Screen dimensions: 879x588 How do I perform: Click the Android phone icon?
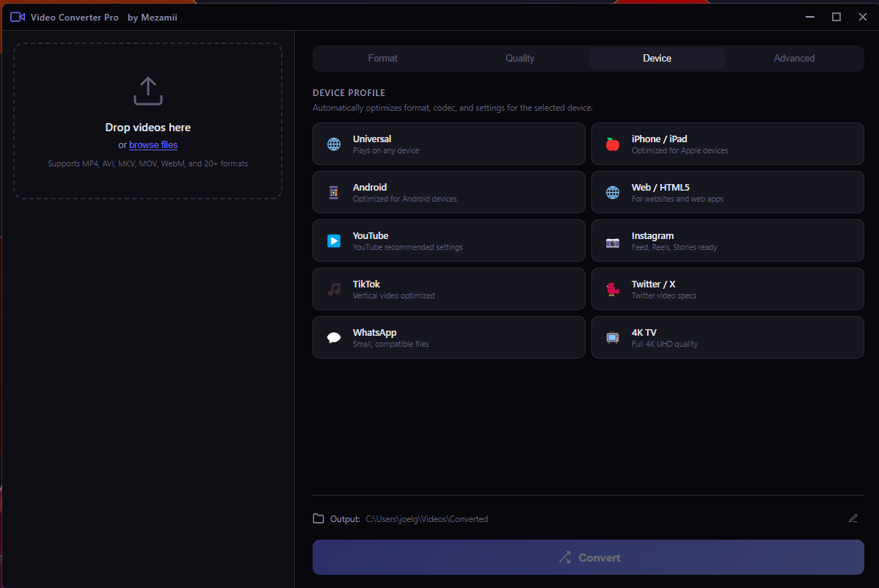[x=334, y=192]
